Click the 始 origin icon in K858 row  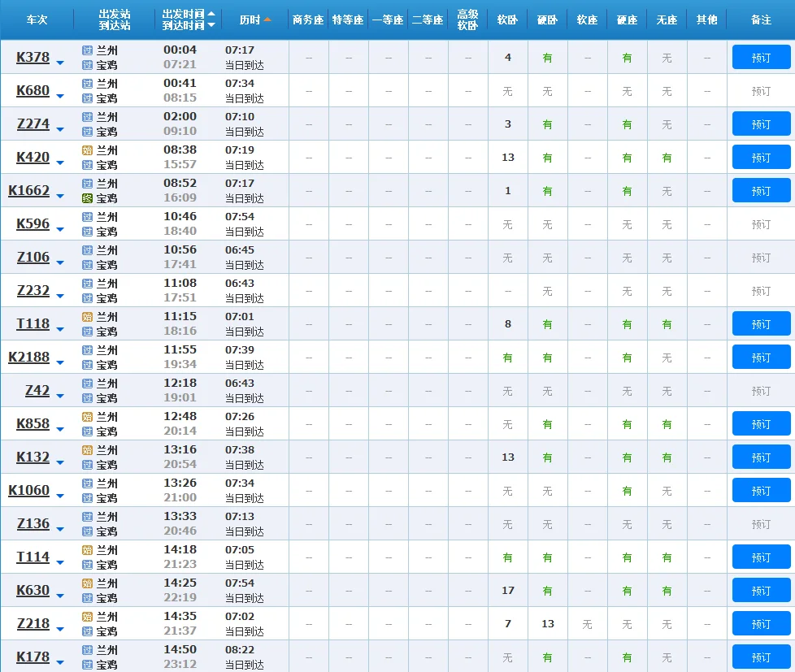point(87,417)
